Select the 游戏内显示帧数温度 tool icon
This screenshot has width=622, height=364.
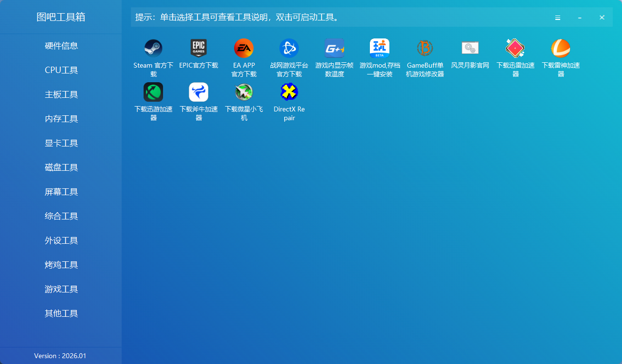click(x=334, y=49)
